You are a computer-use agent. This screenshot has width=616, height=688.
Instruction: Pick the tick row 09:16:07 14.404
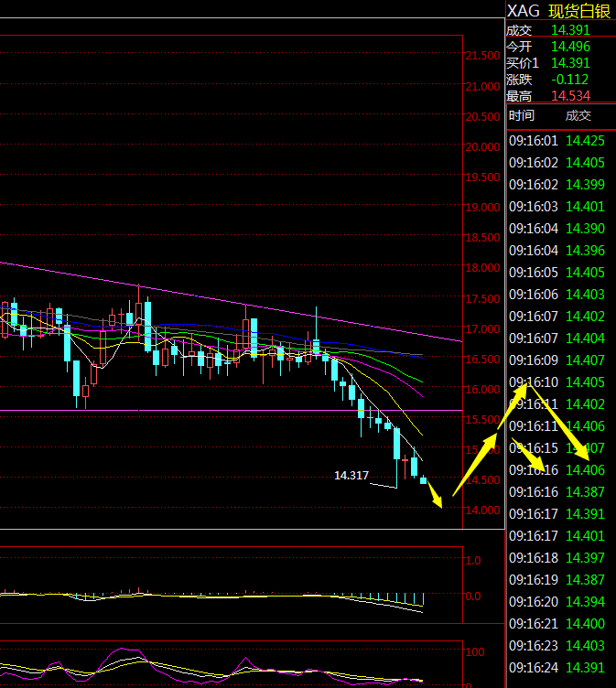(x=557, y=339)
